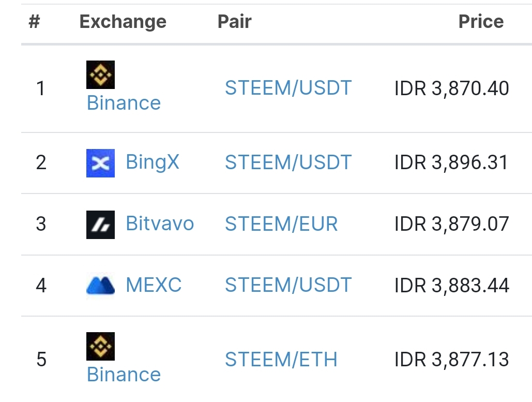Image resolution: width=532 pixels, height=402 pixels.
Task: Open the STEEM/USDT pair on Binance
Action: [x=288, y=88]
